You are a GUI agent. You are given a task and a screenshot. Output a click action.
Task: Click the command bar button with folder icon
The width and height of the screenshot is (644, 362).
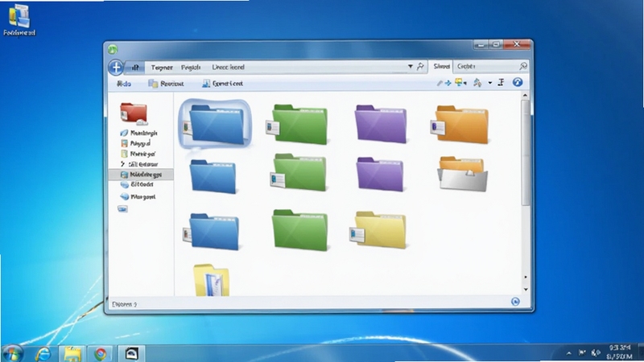click(166, 84)
